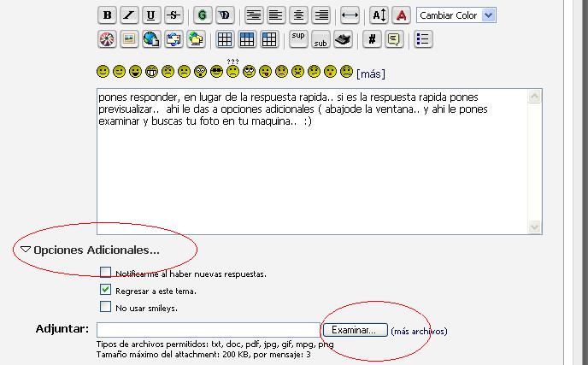Align text to the right
This screenshot has width=588, height=365.
click(x=321, y=15)
